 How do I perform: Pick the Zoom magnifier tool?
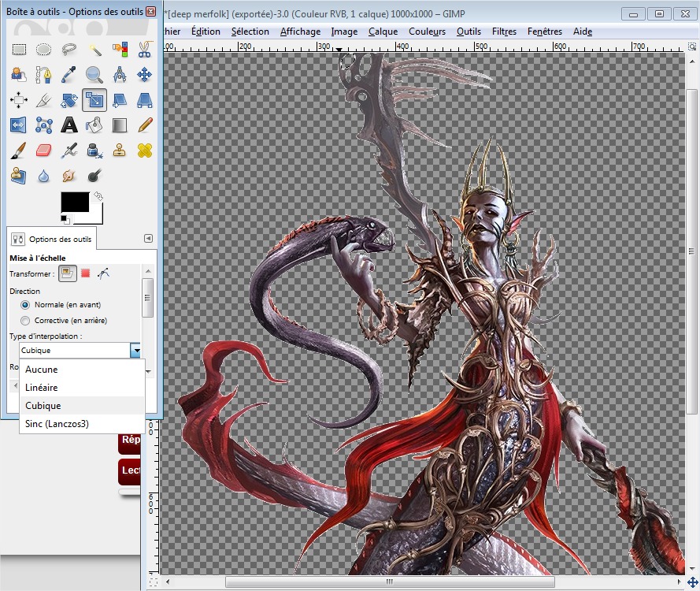point(94,75)
